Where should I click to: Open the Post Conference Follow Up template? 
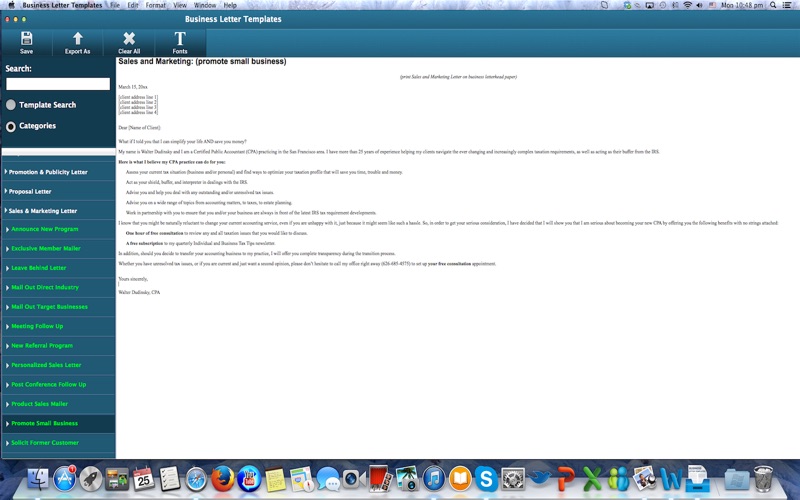58,384
